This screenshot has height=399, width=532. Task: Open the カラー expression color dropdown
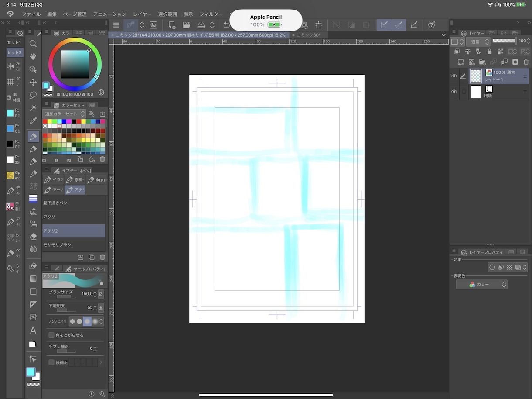(481, 284)
